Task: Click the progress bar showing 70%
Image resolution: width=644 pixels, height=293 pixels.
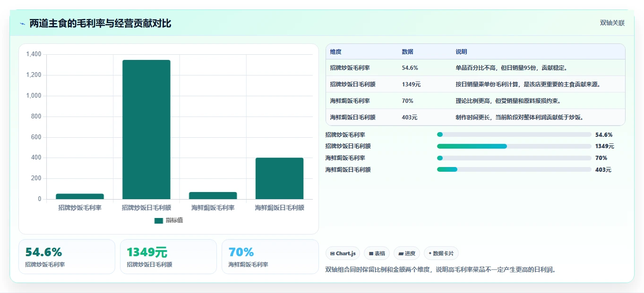Action: click(x=514, y=158)
